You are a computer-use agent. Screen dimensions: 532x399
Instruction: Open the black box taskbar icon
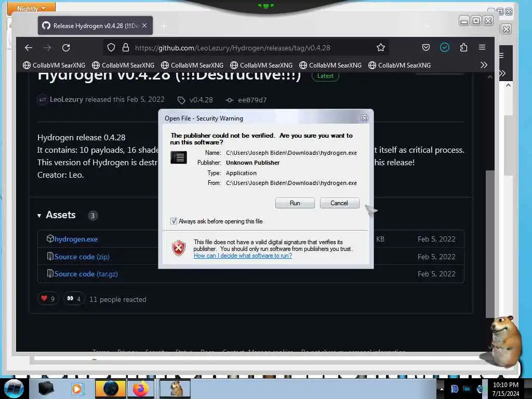(46, 389)
